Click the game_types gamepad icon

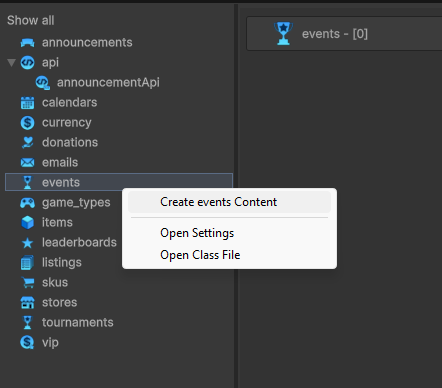[x=27, y=203]
